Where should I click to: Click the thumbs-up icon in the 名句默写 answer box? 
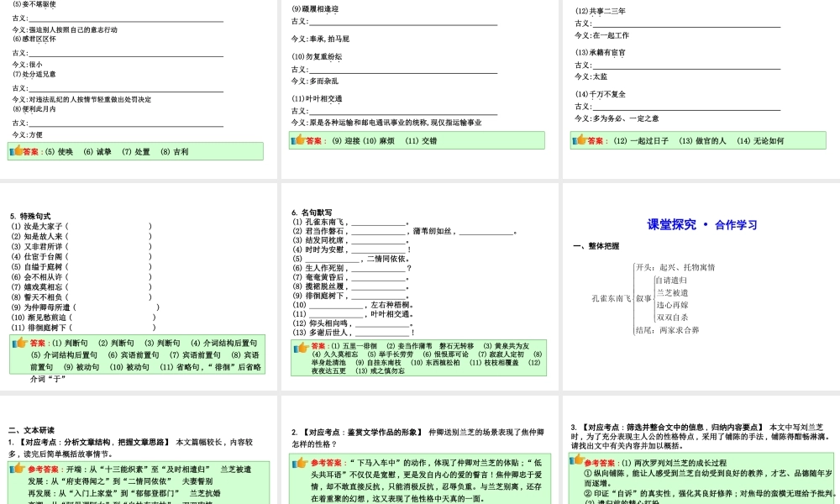pyautogui.click(x=302, y=348)
